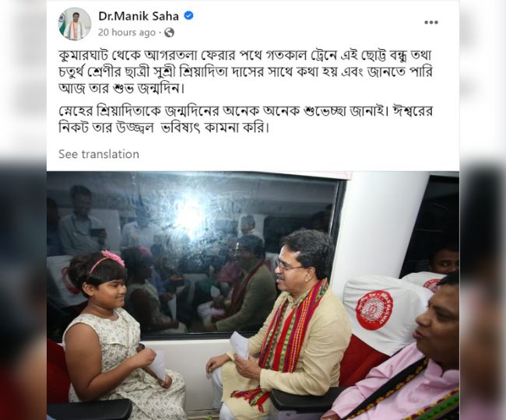Click the white paper held by the girl

pyautogui.click(x=159, y=366)
